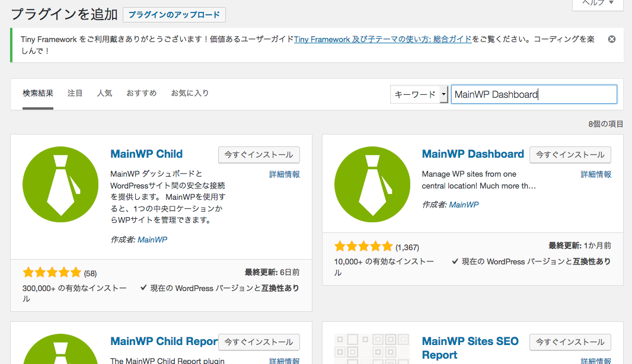Click the 8個の項目 result count text
This screenshot has width=632, height=364.
[x=605, y=124]
